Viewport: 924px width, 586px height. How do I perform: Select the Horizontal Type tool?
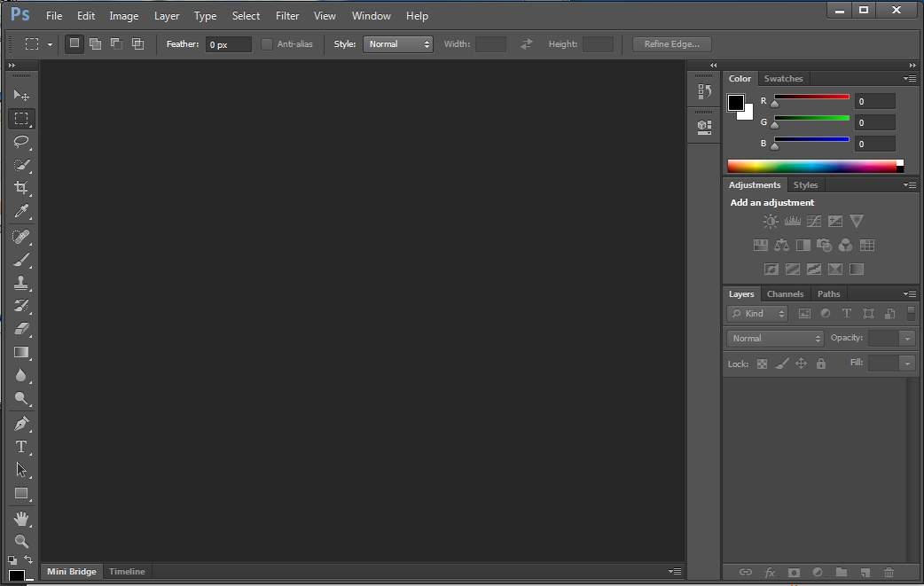21,447
